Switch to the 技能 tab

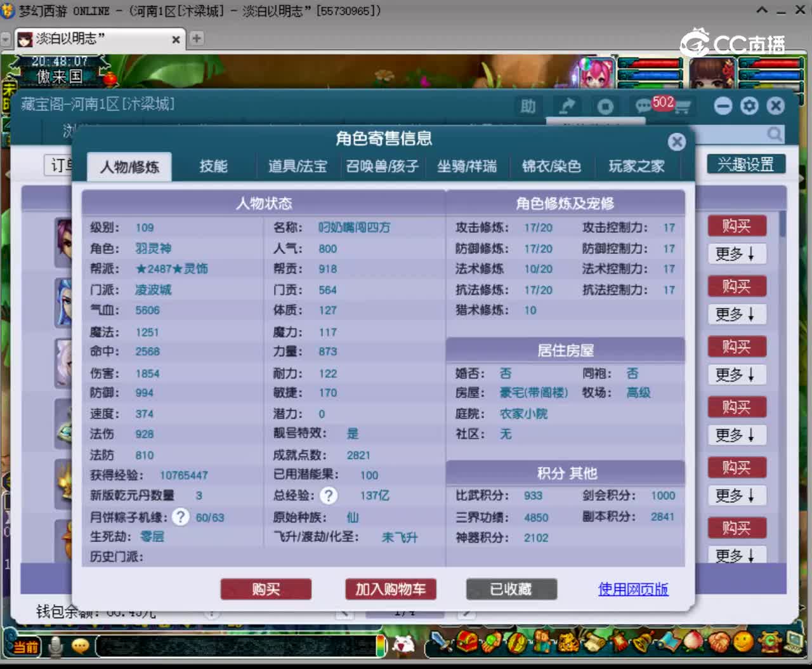coord(213,166)
